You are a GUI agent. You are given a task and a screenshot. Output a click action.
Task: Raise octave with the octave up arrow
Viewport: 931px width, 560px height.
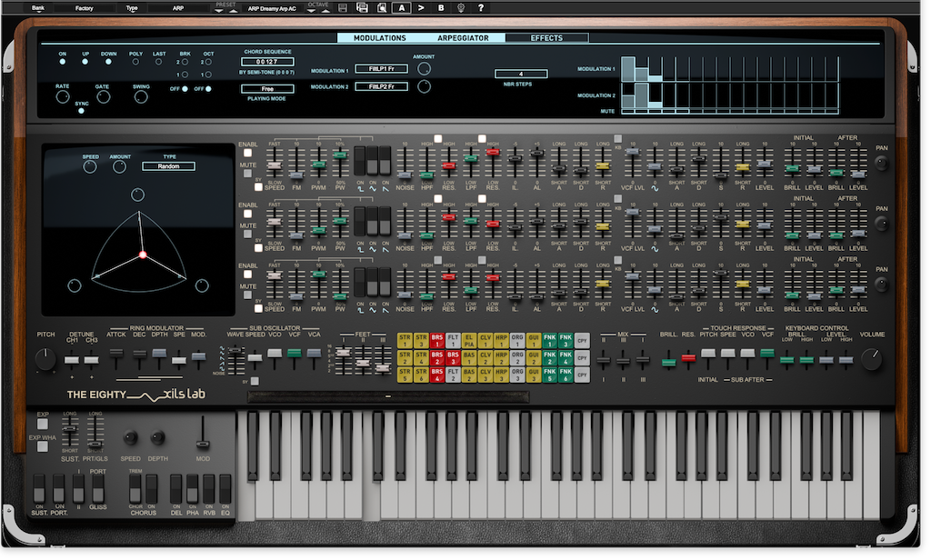325,11
